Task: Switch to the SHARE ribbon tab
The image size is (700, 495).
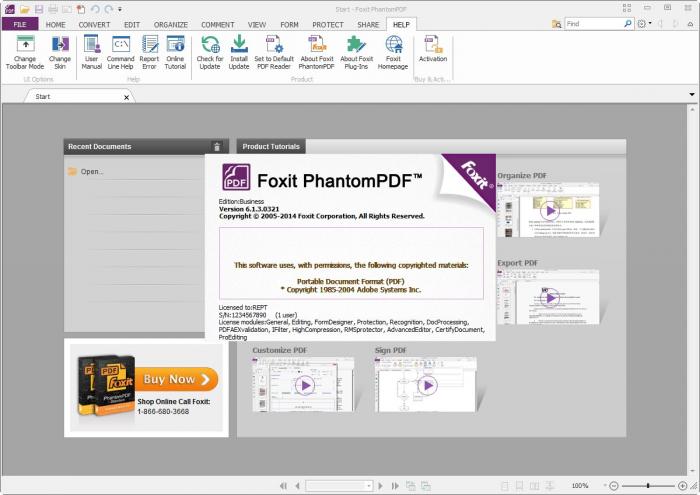Action: [x=368, y=25]
